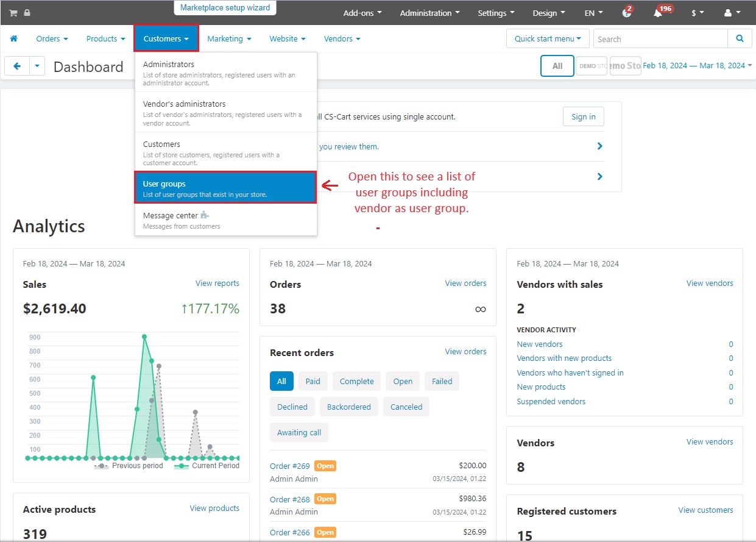Screen dimensions: 756x542
Task: Open the shopping cart storefront icon
Action: click(x=13, y=13)
